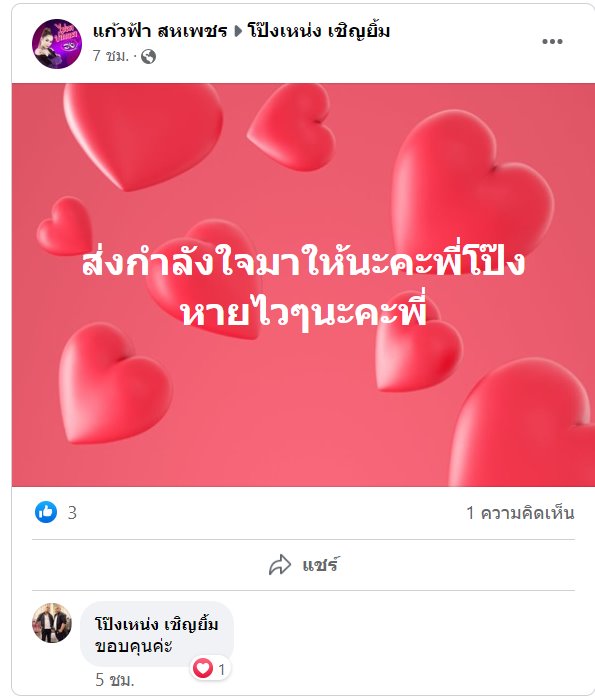This screenshot has height=697, width=595.
Task: Open โป๊งเหน่ง เชิญยิ้ม link in post header
Action: click(x=319, y=31)
